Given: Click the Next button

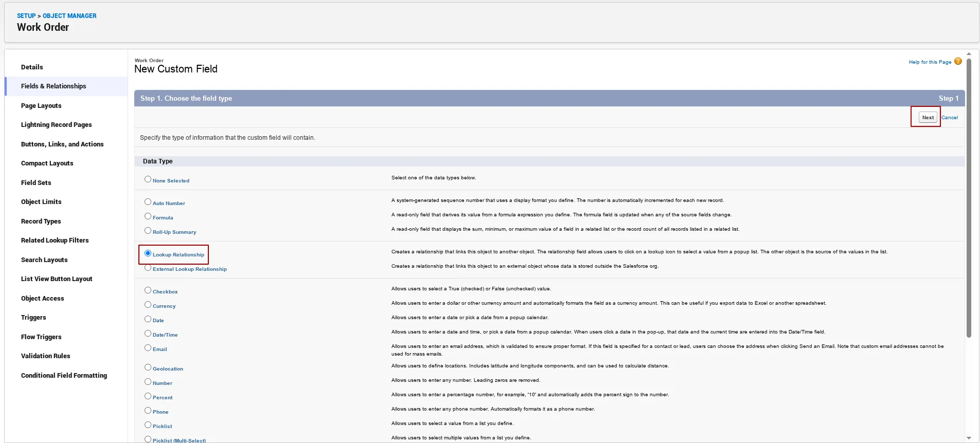Looking at the screenshot, I should pos(928,117).
